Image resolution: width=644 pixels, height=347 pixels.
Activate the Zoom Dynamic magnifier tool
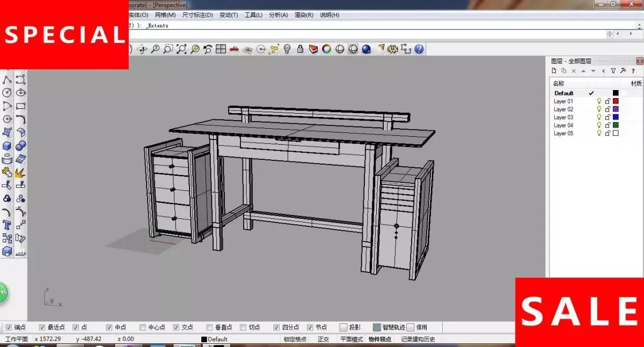click(x=155, y=49)
